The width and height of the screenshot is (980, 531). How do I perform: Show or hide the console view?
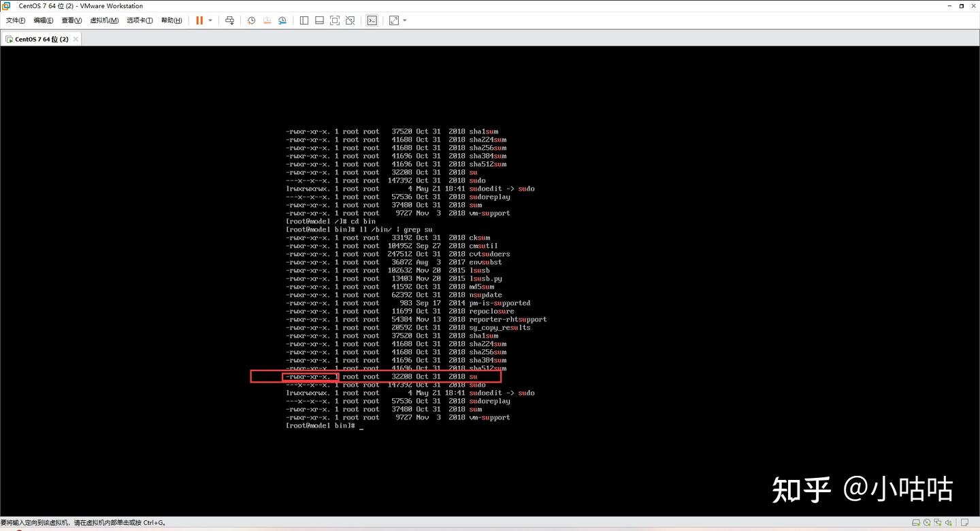click(x=372, y=20)
